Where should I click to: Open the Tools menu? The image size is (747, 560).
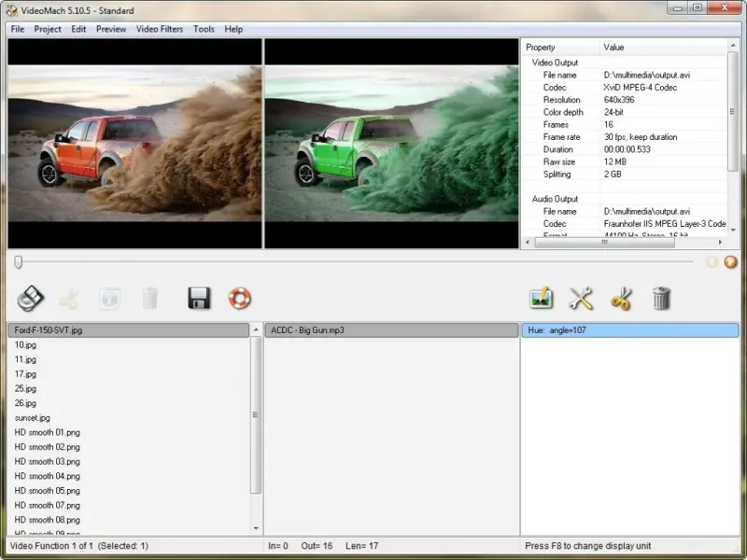[204, 29]
